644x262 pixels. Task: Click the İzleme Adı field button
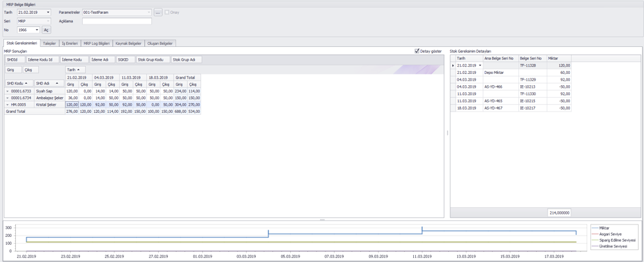[x=102, y=60]
